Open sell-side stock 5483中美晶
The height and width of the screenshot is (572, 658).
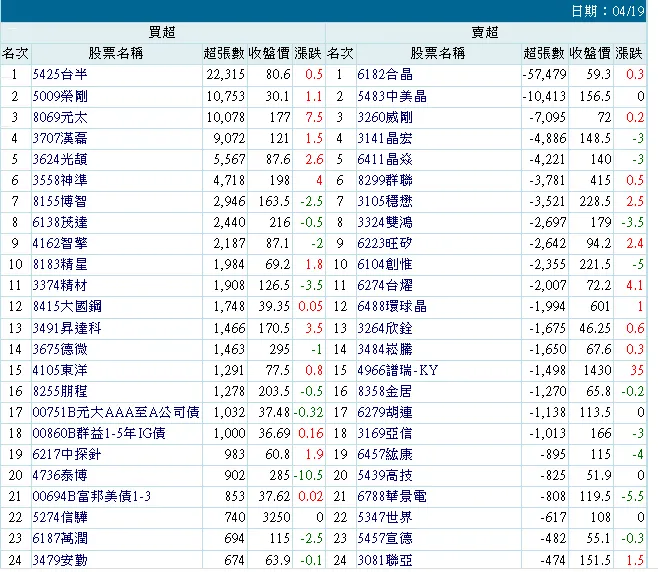pos(392,96)
